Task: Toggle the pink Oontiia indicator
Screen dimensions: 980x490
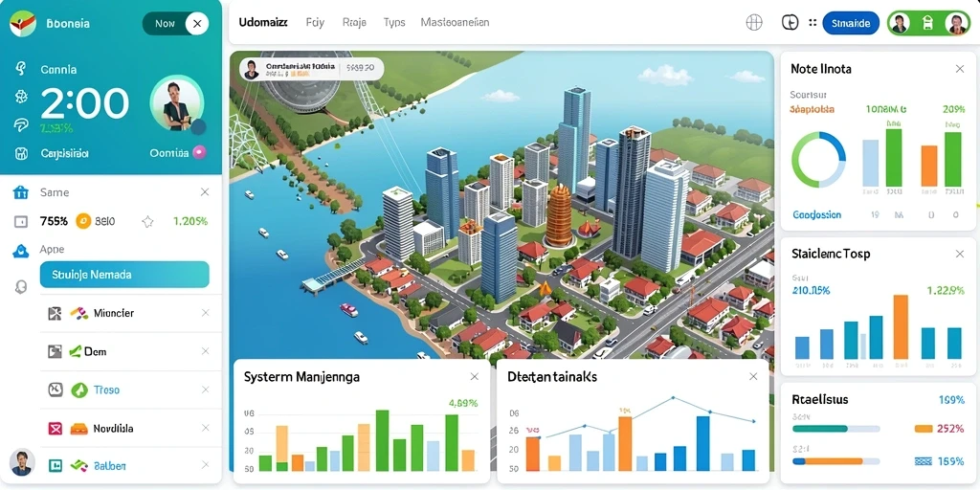Action: click(199, 152)
